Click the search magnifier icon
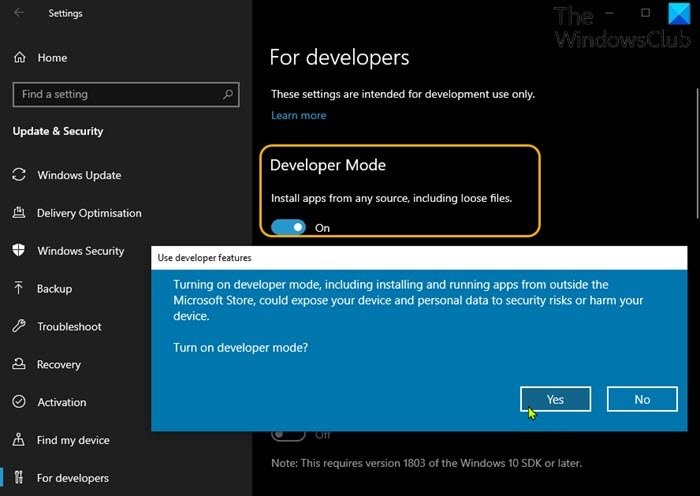The width and height of the screenshot is (700, 496). click(x=229, y=94)
